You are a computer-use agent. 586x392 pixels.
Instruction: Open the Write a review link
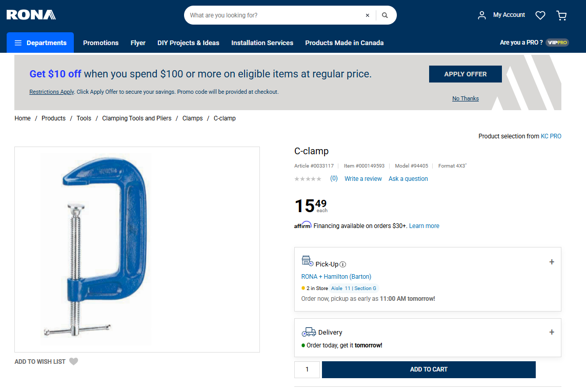pyautogui.click(x=363, y=178)
